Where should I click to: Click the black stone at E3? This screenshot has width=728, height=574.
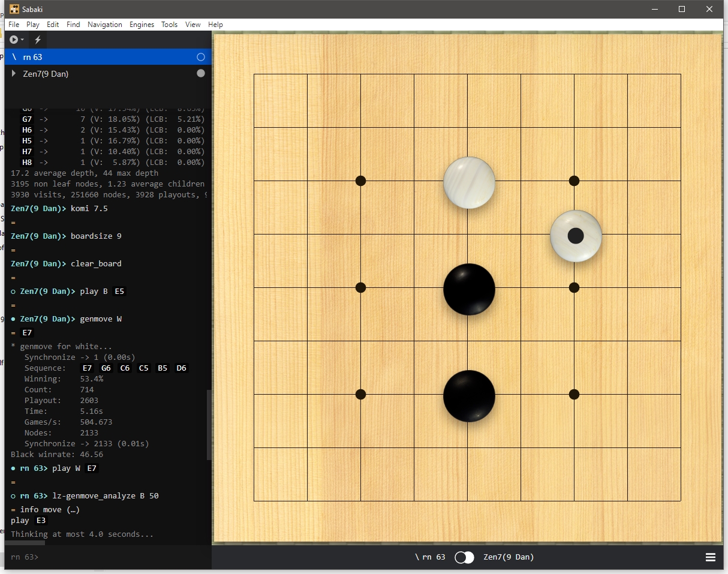[469, 396]
